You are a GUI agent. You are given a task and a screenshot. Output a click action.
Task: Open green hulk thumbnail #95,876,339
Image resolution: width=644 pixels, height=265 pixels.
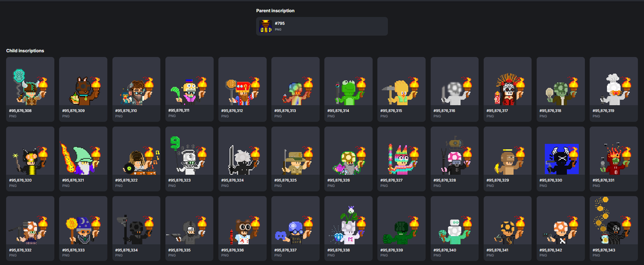click(402, 220)
